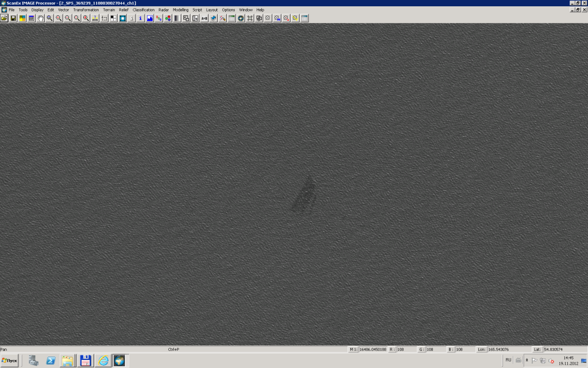Image resolution: width=588 pixels, height=368 pixels.
Task: Click the RGB color circles icon
Action: [x=168, y=18]
